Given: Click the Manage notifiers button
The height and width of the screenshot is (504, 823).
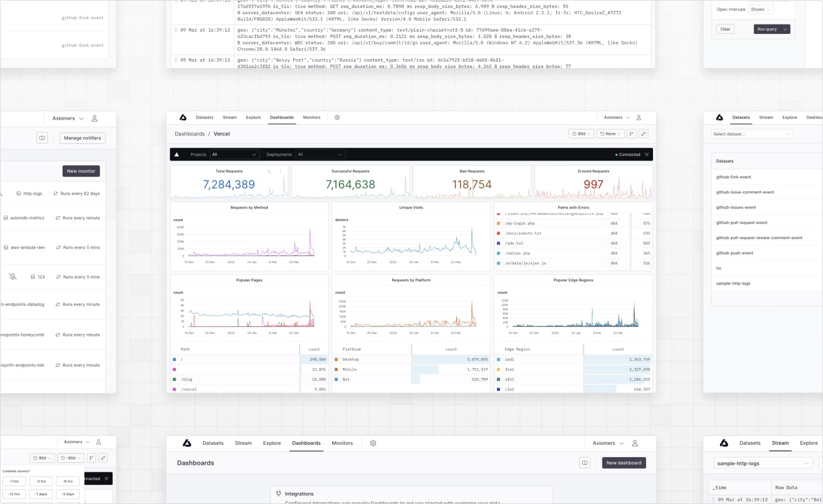Looking at the screenshot, I should coord(83,138).
